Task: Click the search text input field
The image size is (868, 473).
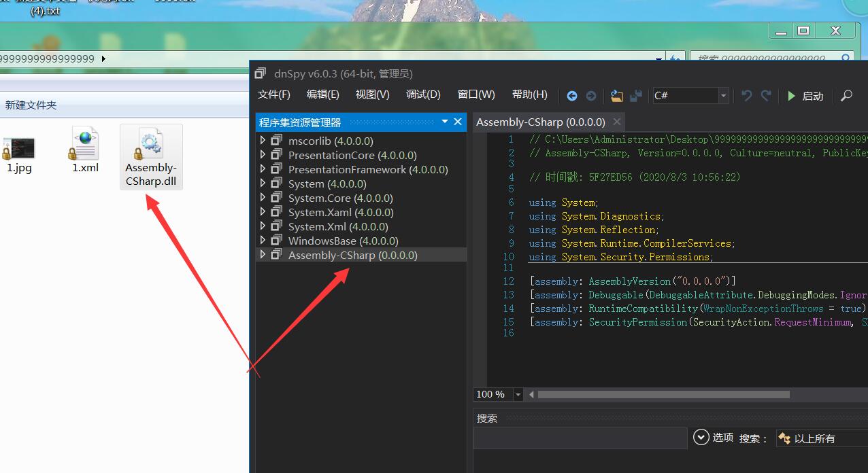Action: 580,438
